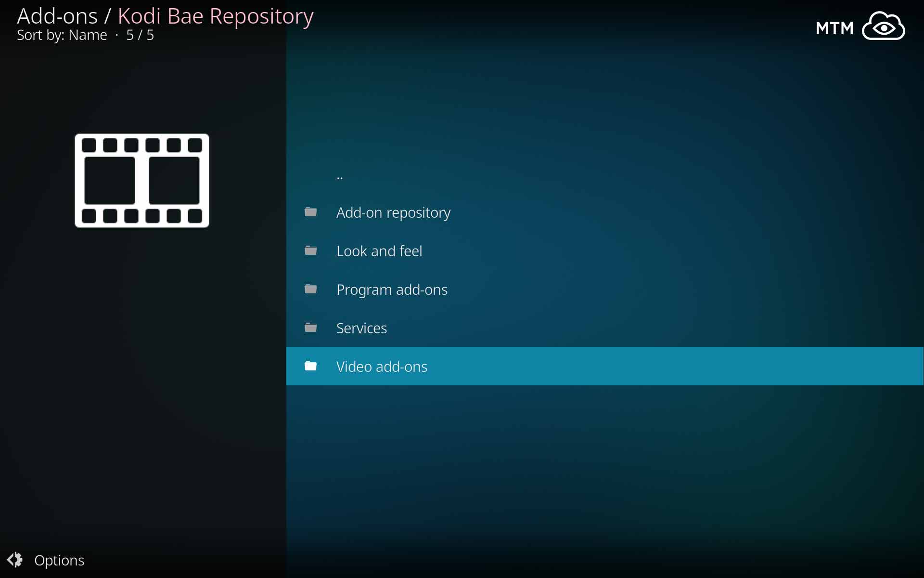
Task: Click the Kodi Bae Repository title
Action: pyautogui.click(x=216, y=16)
